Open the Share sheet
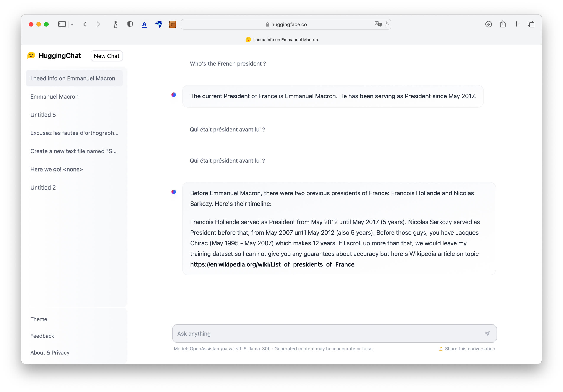The height and width of the screenshot is (392, 563). tap(502, 24)
